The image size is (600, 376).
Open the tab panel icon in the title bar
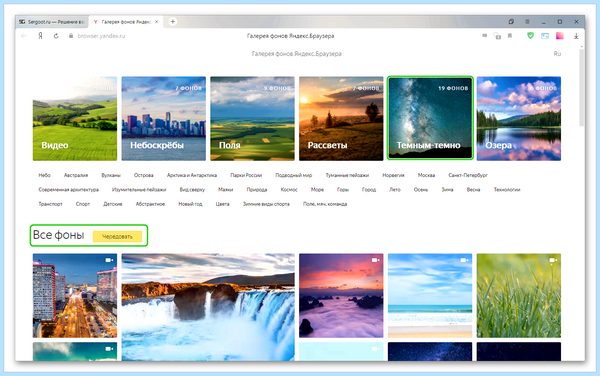click(511, 22)
